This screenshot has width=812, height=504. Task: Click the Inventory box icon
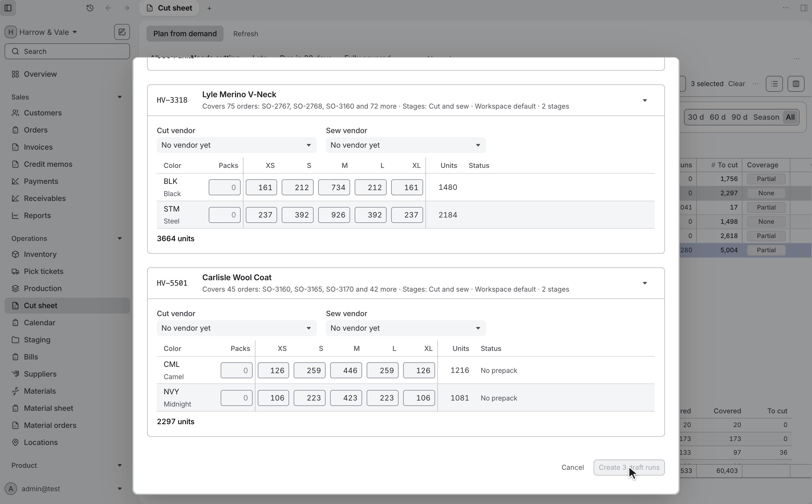(15, 254)
